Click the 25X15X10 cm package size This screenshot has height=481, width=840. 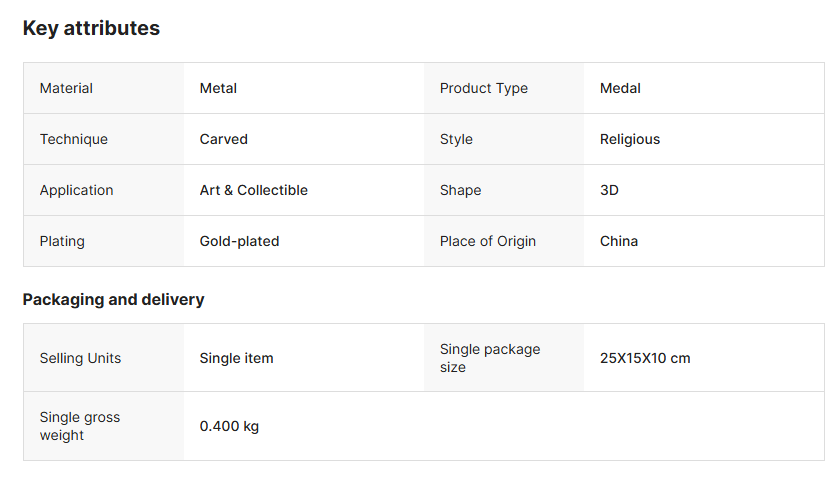(645, 358)
